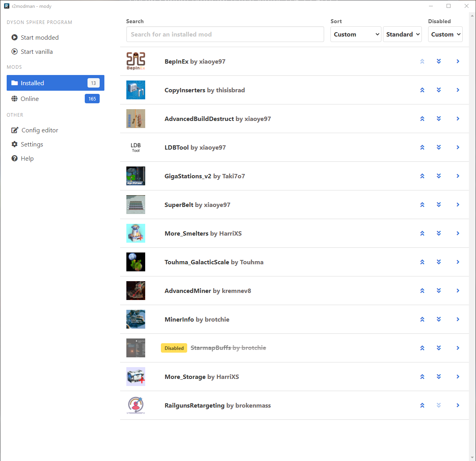Expand LDBTool details chevron
476x461 pixels.
click(x=458, y=147)
